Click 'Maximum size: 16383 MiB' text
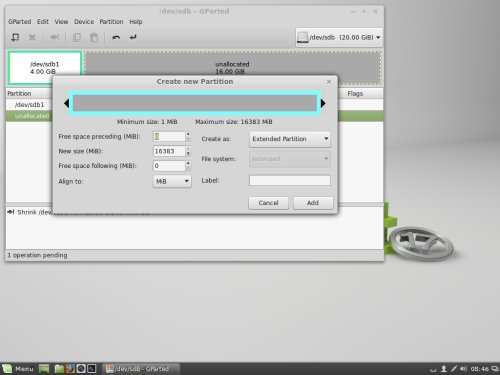 click(234, 122)
